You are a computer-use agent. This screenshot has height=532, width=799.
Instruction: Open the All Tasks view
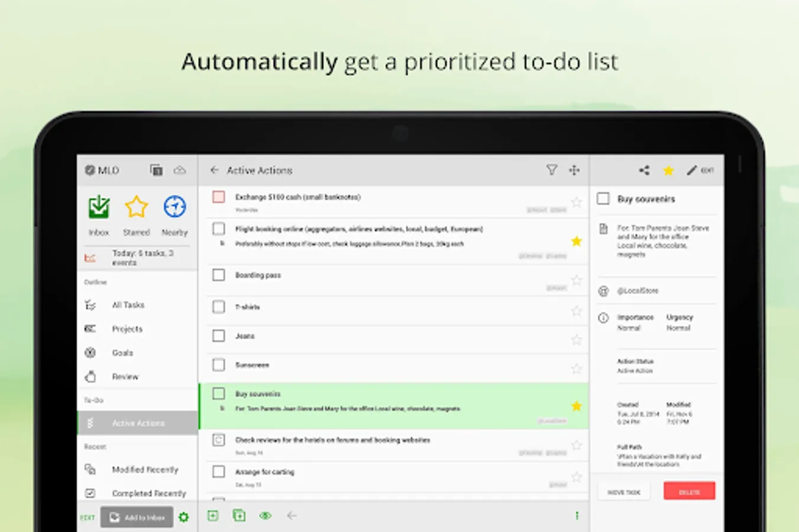137,305
